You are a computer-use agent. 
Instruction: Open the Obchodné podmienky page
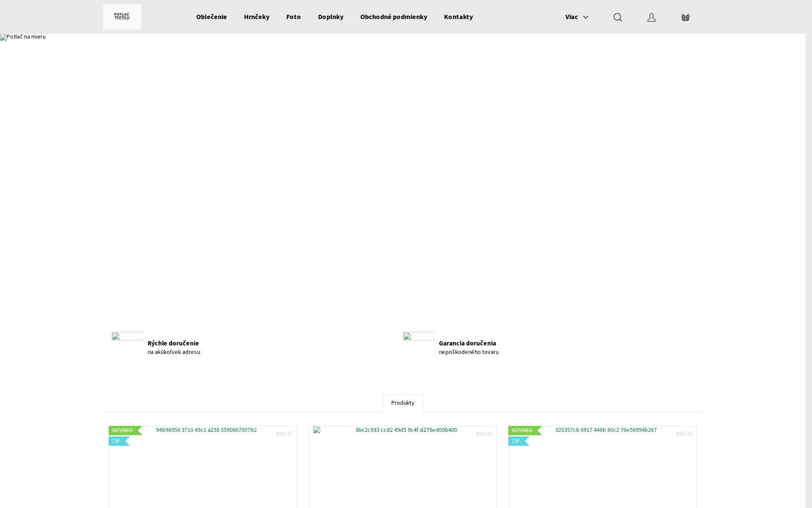click(x=393, y=17)
